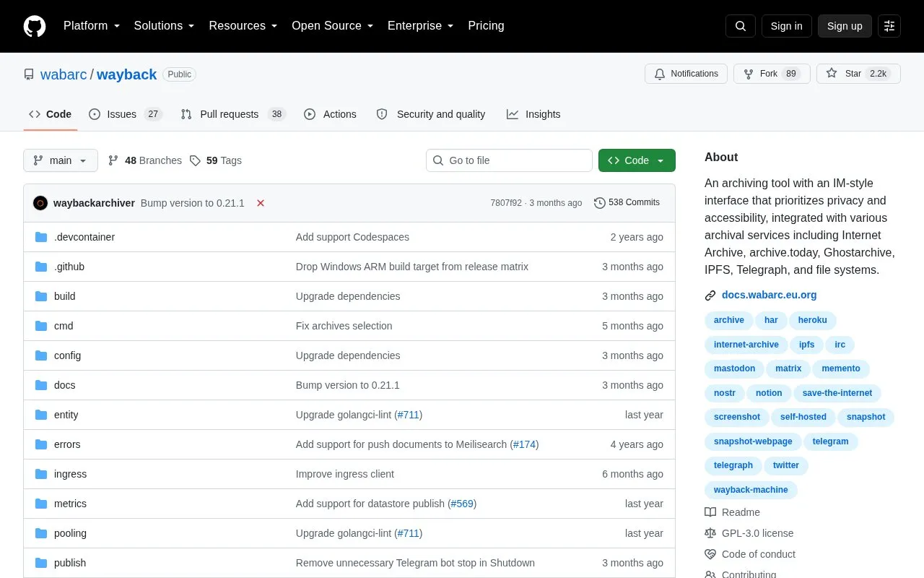
Task: Switch to the Issues tab
Action: [126, 114]
